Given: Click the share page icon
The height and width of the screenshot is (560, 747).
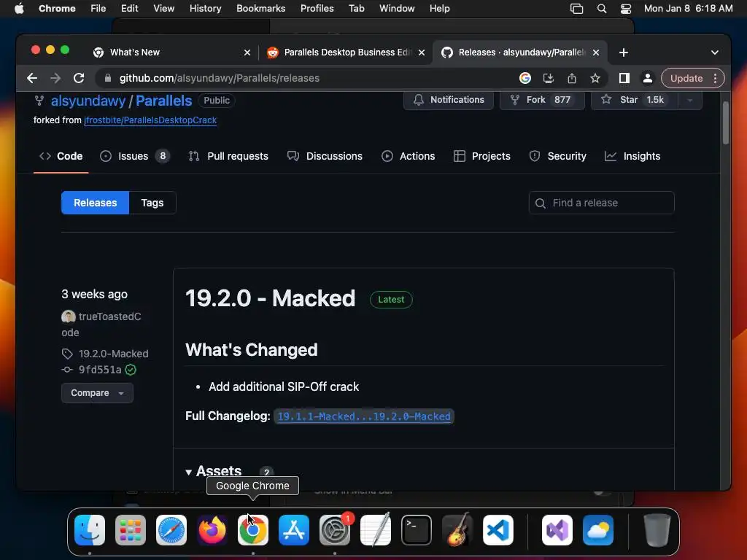Looking at the screenshot, I should pyautogui.click(x=572, y=78).
